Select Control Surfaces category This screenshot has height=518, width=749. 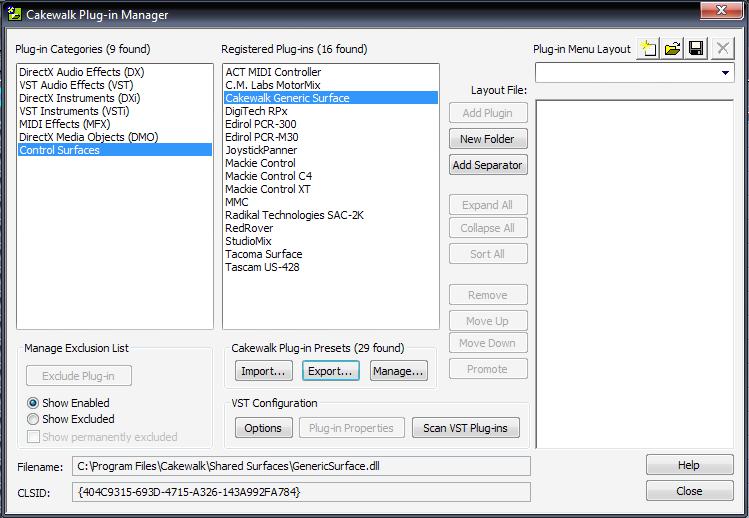[x=115, y=150]
